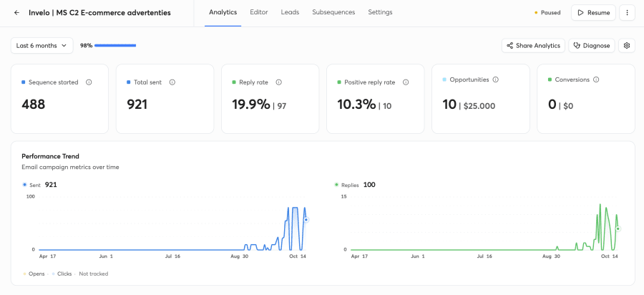Resume the paused campaign
This screenshot has height=295, width=644.
click(593, 13)
